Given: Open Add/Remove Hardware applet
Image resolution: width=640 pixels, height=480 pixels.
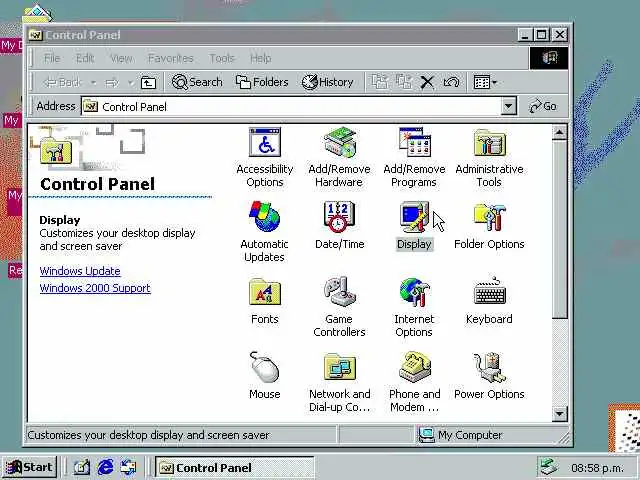Looking at the screenshot, I should (339, 157).
